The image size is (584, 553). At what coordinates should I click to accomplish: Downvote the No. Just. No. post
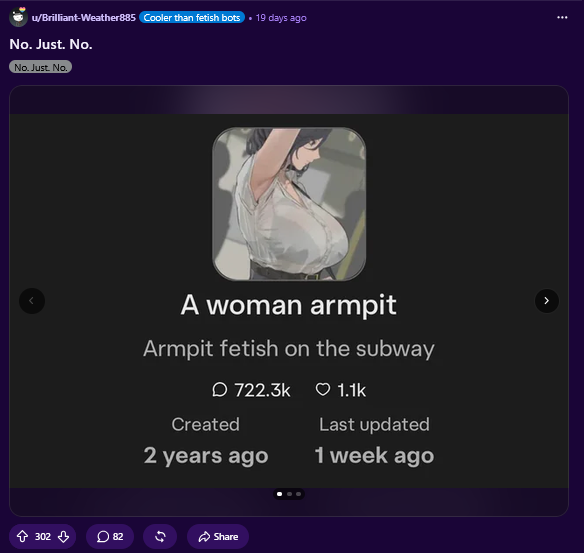tap(64, 536)
